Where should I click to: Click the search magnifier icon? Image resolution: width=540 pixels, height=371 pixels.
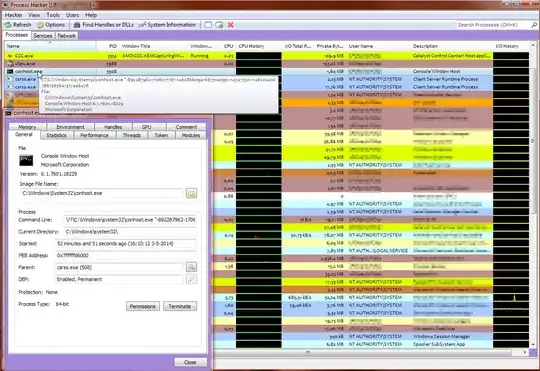tap(534, 25)
